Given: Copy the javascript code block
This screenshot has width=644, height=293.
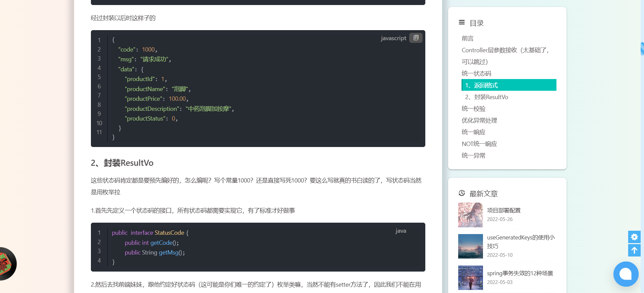Looking at the screenshot, I should (x=416, y=38).
